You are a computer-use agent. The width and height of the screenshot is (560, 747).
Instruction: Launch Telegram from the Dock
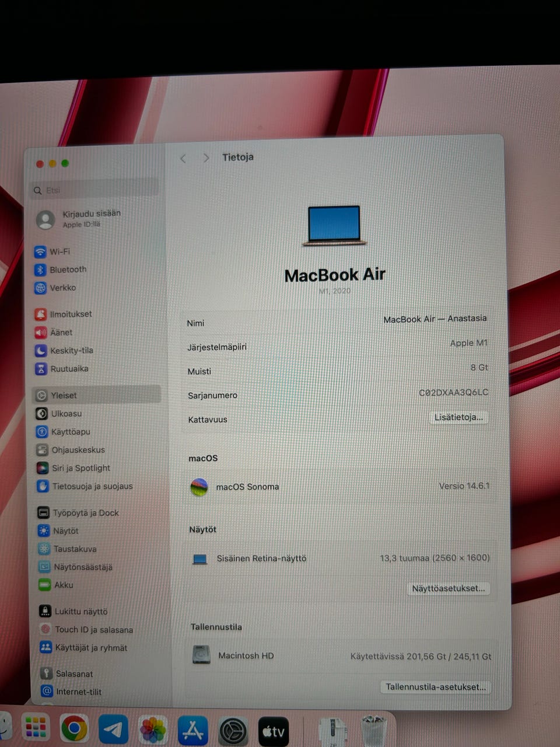[114, 729]
